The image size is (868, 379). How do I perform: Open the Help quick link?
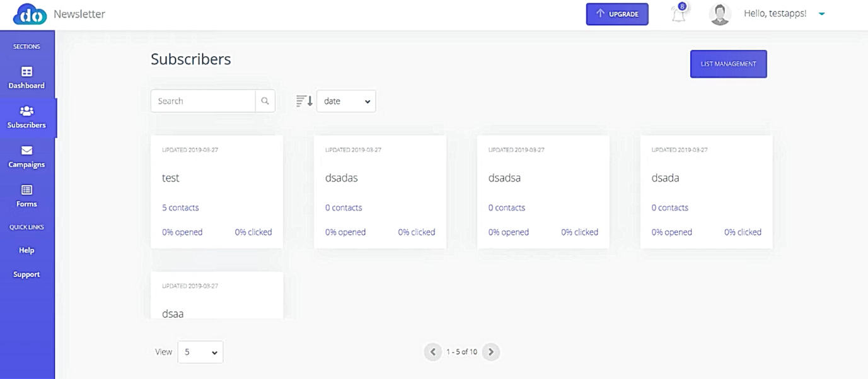click(26, 250)
